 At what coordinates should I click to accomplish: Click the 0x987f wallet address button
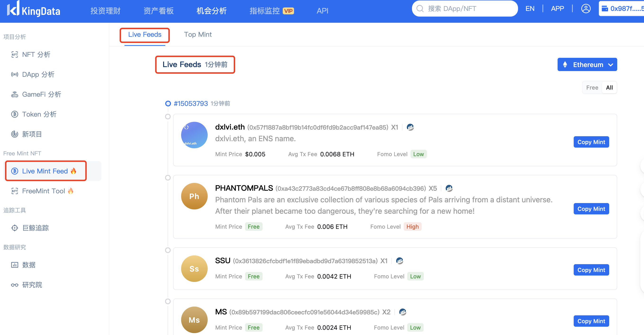click(x=622, y=9)
